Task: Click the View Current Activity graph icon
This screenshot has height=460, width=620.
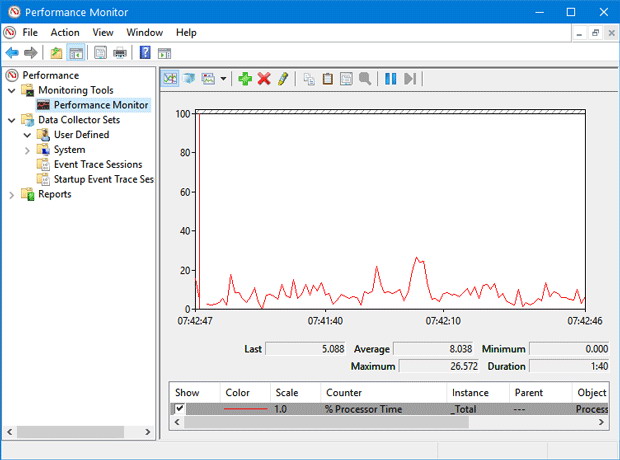Action: coord(170,79)
